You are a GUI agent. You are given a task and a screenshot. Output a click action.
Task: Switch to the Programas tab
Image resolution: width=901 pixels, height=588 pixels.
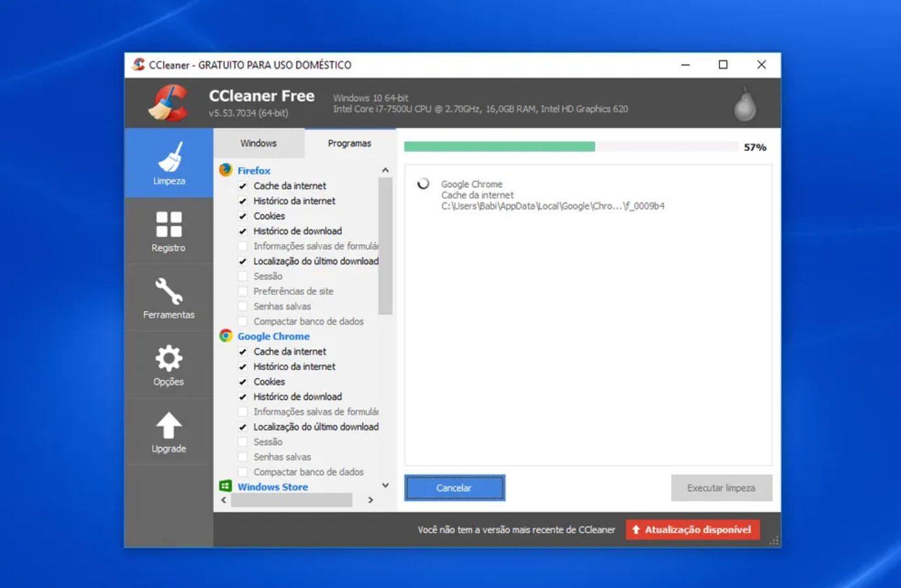(349, 143)
